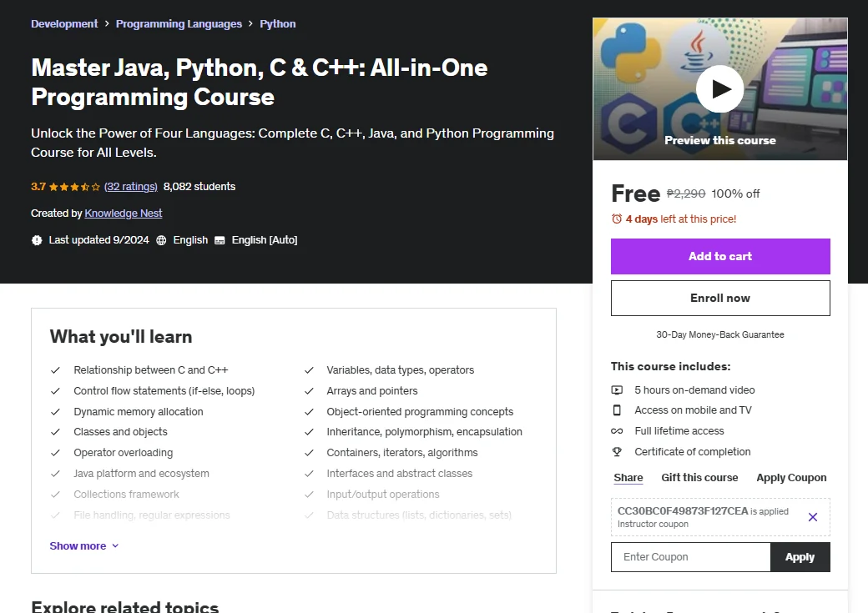Click the Access on mobile and TV text
868x613 pixels.
tap(693, 410)
